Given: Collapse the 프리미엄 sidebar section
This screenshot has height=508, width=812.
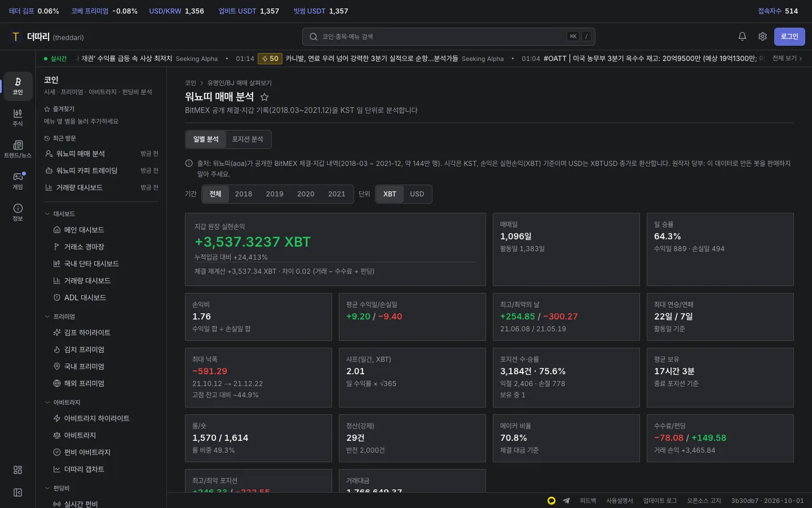Looking at the screenshot, I should pos(60,317).
